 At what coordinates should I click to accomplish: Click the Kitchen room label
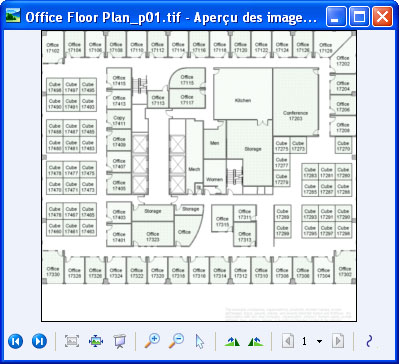click(243, 100)
